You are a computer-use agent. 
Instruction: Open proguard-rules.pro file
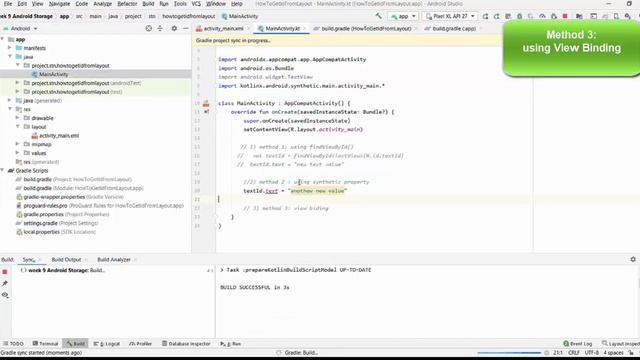[x=100, y=206]
